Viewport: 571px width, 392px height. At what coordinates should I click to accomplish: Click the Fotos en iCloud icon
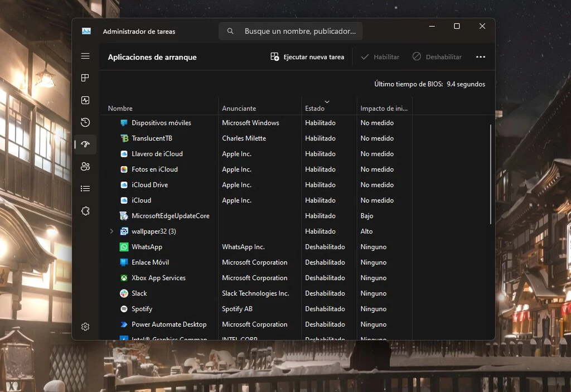[x=124, y=170]
